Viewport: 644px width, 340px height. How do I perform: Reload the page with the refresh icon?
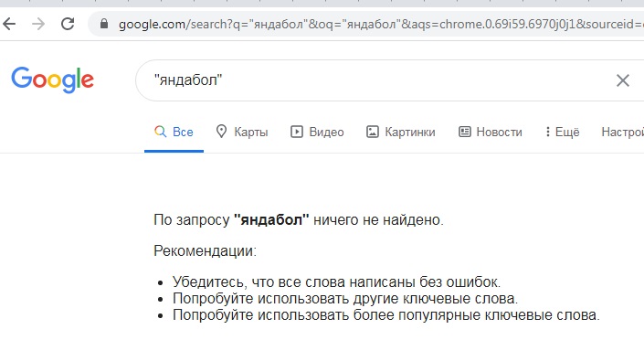pyautogui.click(x=68, y=25)
